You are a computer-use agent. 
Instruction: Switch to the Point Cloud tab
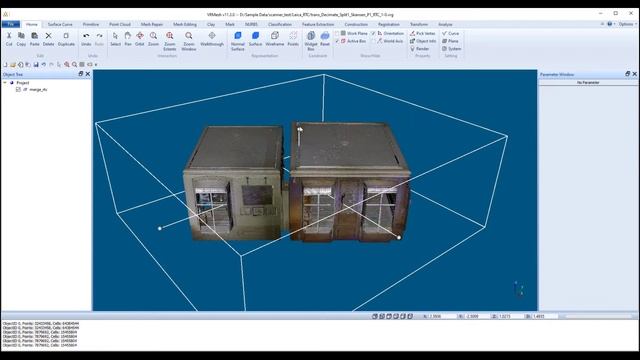point(120,24)
